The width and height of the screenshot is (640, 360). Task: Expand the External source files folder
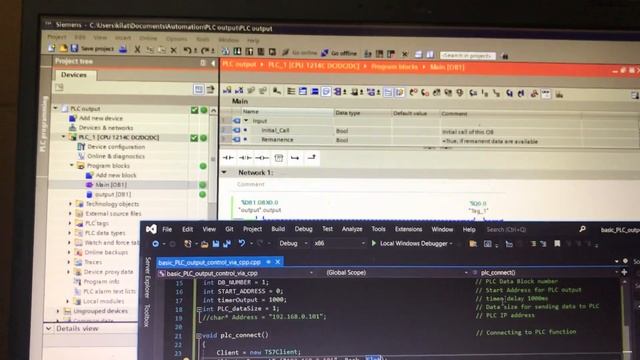coord(70,213)
